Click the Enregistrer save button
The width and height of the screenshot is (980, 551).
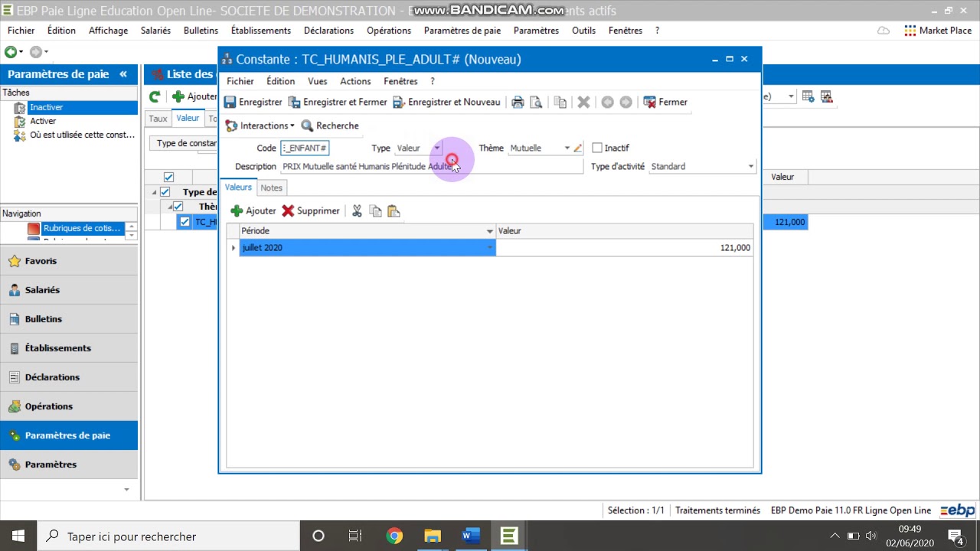coord(253,102)
